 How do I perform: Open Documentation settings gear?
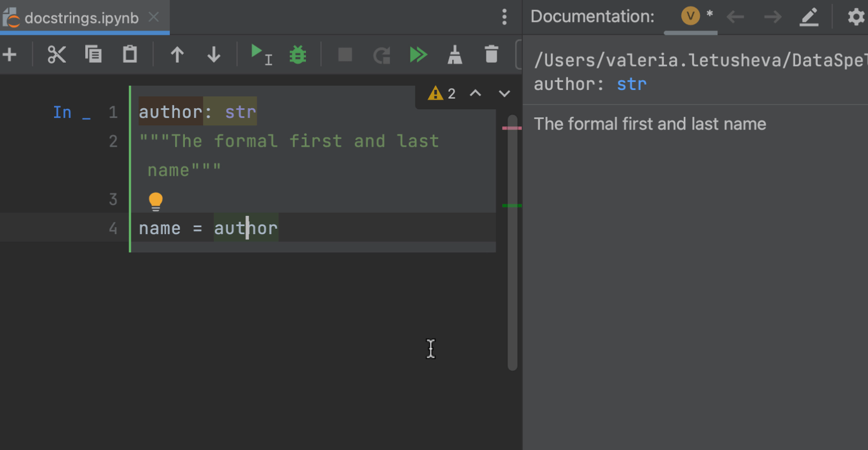856,17
